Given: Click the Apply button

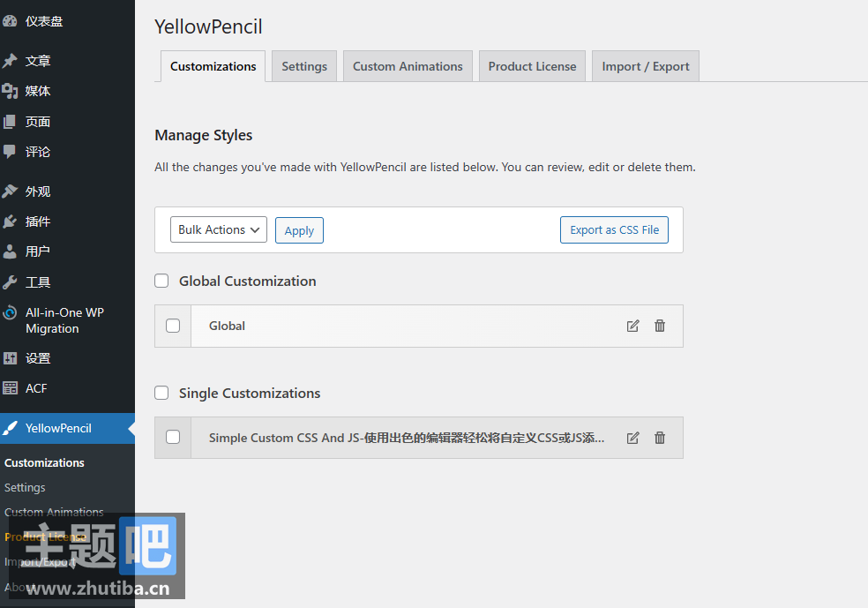Looking at the screenshot, I should coord(300,230).
